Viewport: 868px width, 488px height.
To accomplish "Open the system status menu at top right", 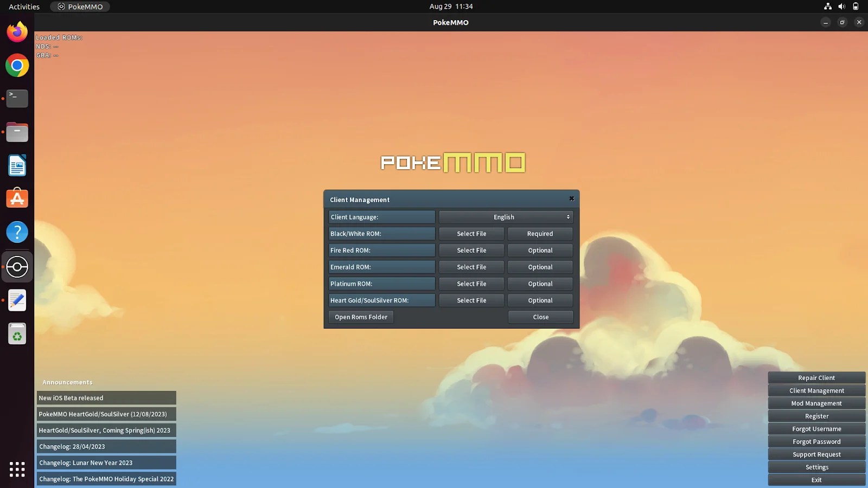I will pyautogui.click(x=842, y=7).
